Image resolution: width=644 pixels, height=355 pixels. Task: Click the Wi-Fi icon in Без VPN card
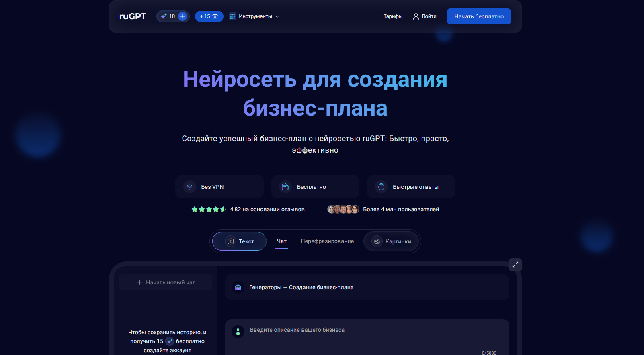click(x=189, y=187)
